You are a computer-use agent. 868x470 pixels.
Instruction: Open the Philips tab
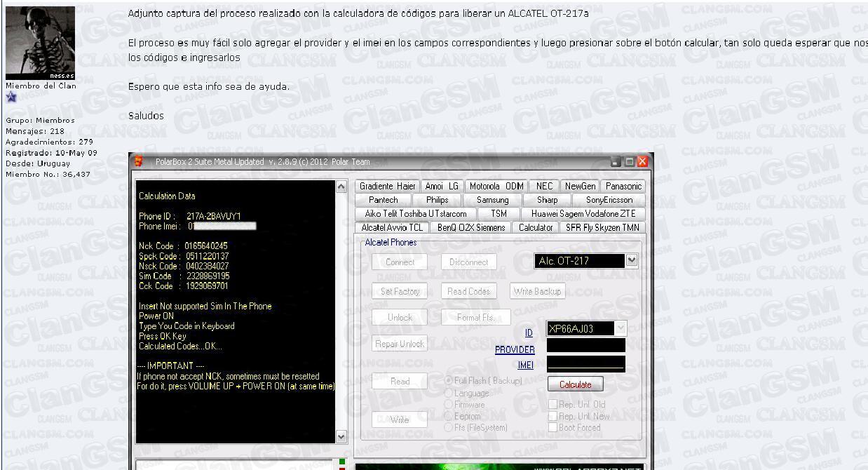(437, 200)
